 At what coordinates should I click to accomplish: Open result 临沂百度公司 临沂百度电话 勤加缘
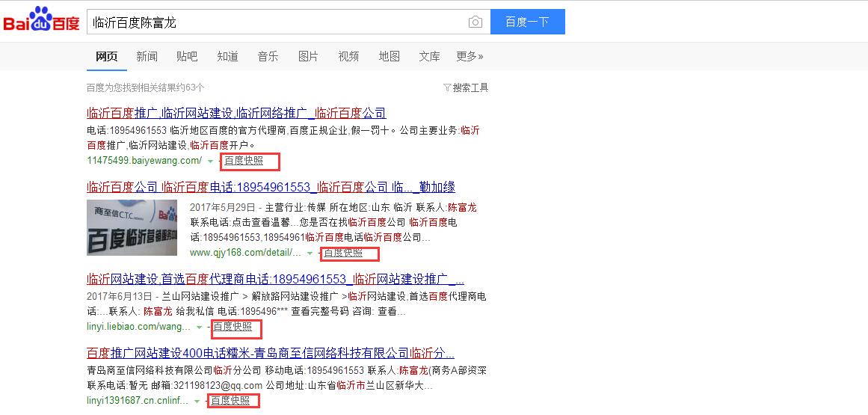click(271, 187)
